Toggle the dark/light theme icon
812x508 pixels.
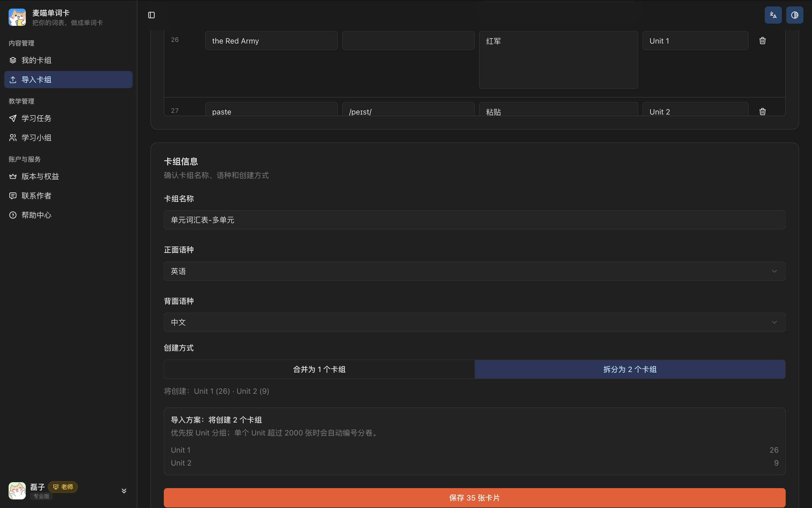[x=795, y=15]
